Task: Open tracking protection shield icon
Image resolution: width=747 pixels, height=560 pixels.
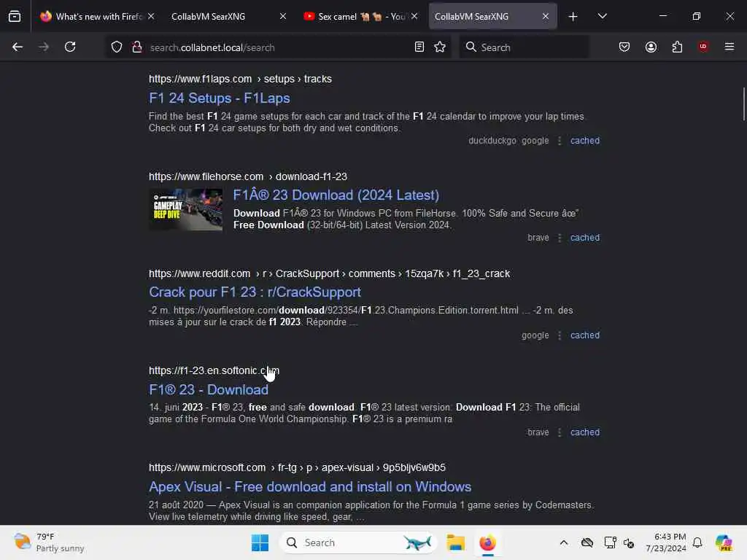Action: [x=117, y=47]
